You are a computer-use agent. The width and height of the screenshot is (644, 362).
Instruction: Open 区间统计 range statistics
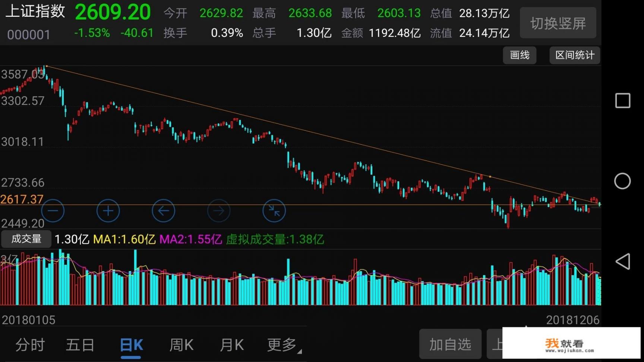click(575, 55)
